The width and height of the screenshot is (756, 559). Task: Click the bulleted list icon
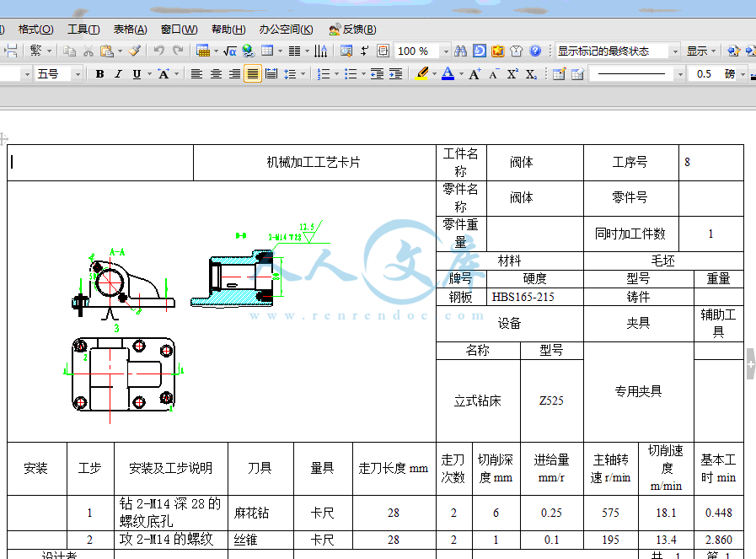351,74
